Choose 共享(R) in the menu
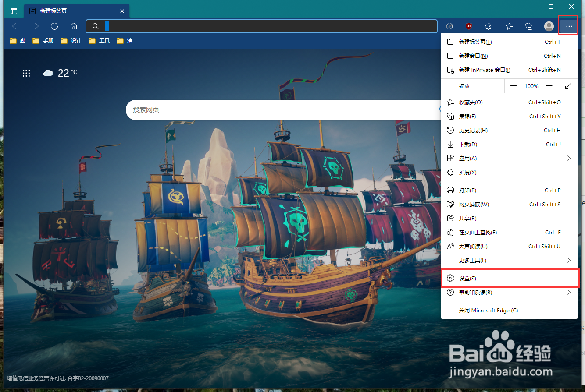Image resolution: width=585 pixels, height=392 pixels. [509, 219]
